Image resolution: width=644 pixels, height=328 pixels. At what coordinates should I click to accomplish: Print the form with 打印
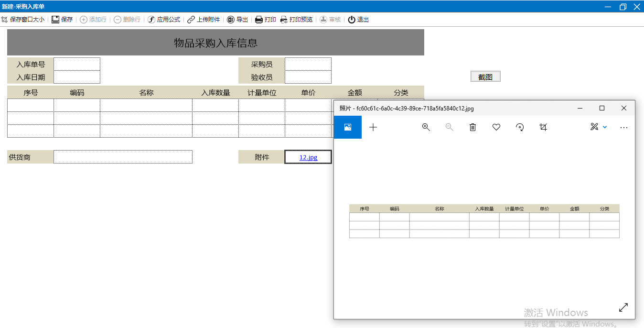266,20
